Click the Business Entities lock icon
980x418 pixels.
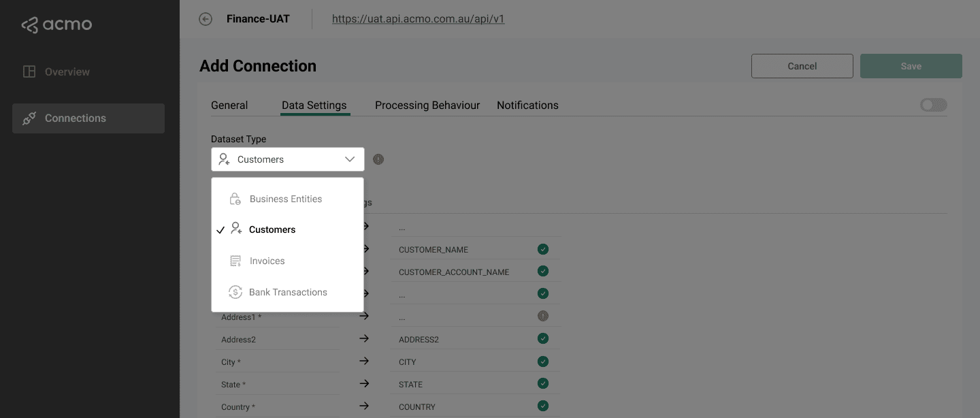(235, 198)
